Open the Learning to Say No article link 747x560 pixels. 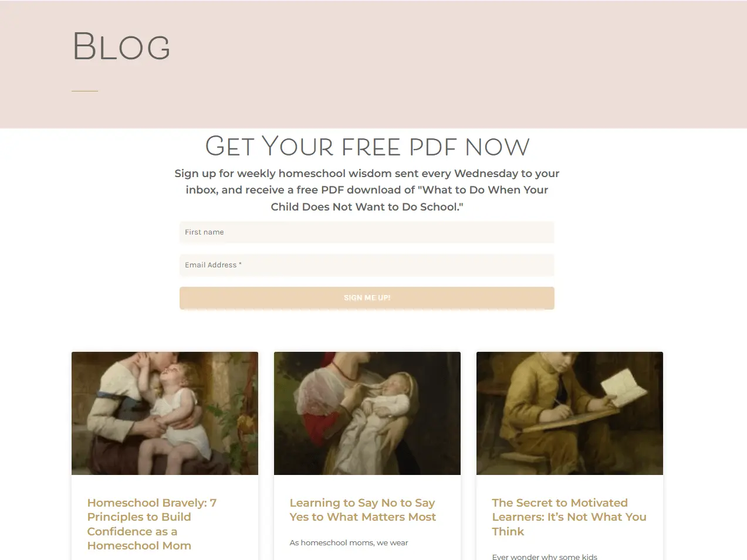(x=363, y=510)
